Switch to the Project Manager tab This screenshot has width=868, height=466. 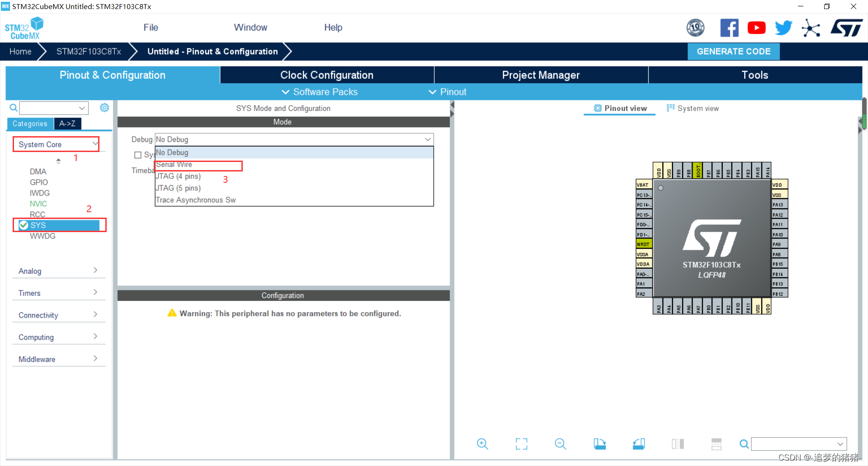[541, 75]
